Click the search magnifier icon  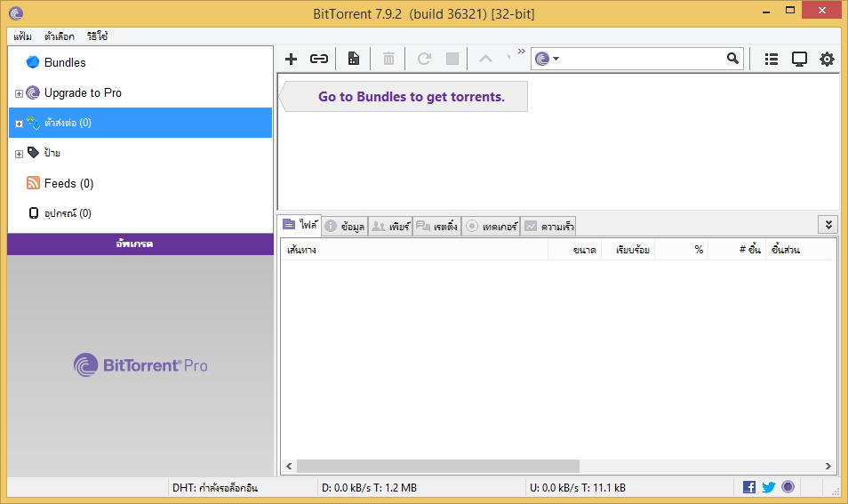[x=732, y=59]
